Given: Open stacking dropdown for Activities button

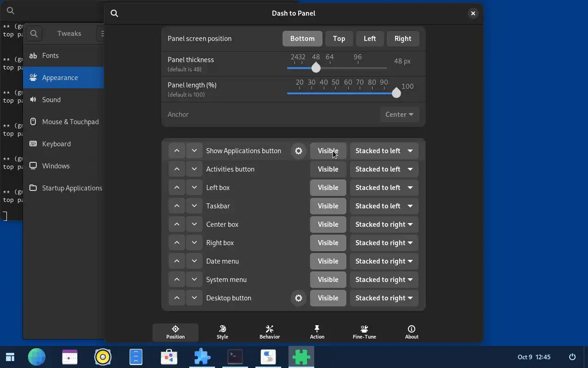Looking at the screenshot, I should point(384,169).
